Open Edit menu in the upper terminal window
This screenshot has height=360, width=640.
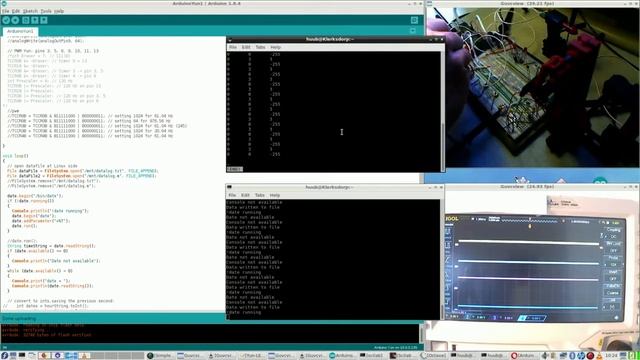(x=246, y=47)
